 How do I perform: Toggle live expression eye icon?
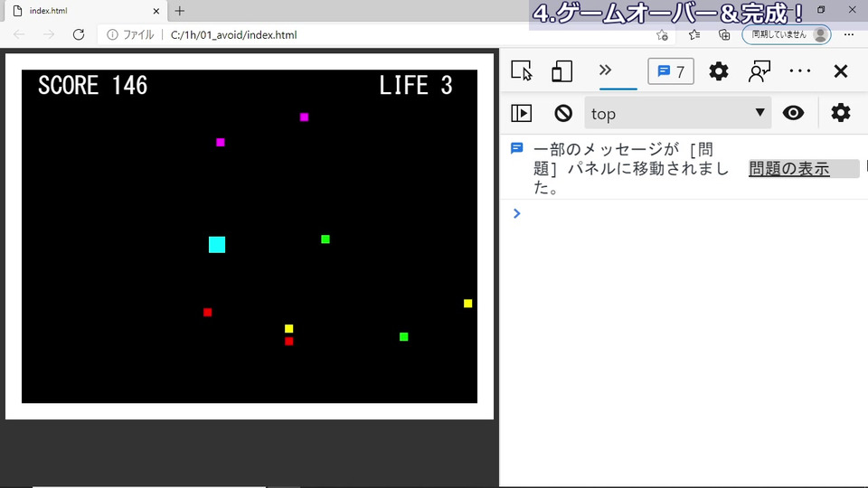(793, 113)
